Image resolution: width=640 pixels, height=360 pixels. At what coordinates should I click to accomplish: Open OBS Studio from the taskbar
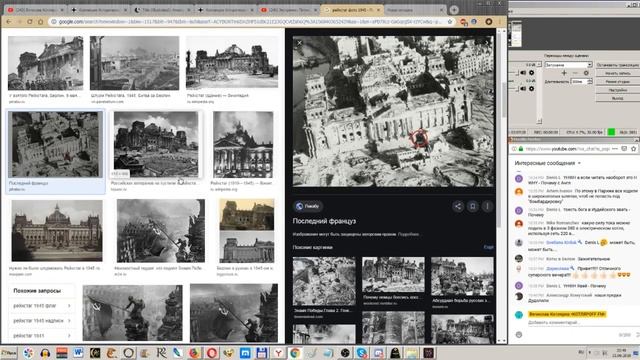point(345,353)
